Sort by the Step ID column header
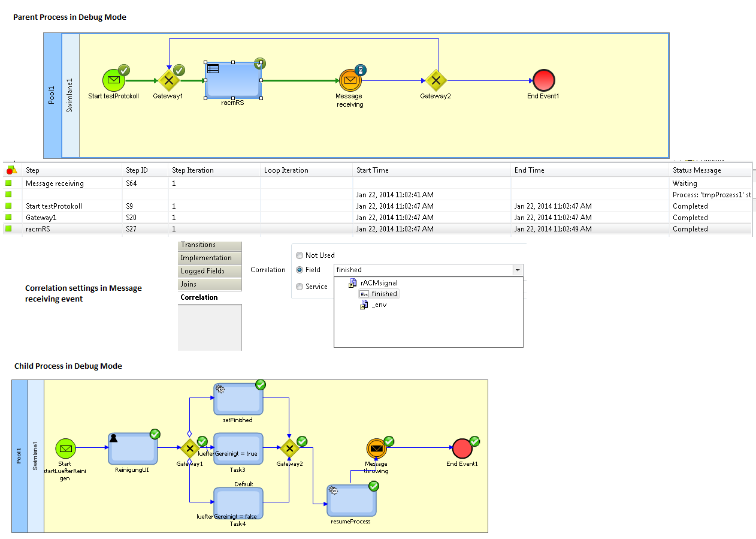756x539 pixels. click(x=145, y=170)
